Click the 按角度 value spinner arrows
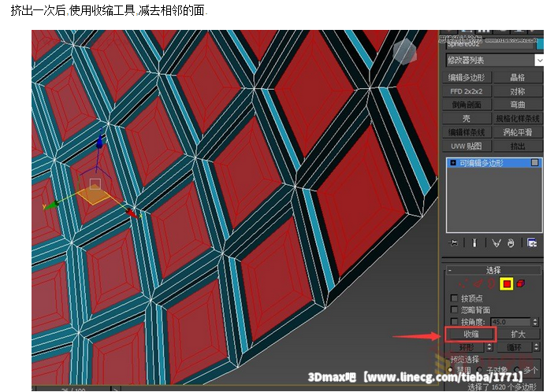Screen dimensions: 554x392 point(535,322)
